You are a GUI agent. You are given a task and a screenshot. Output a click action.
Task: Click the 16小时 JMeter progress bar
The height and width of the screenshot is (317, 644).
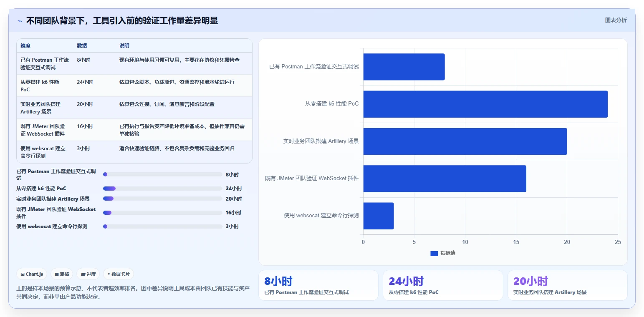tap(163, 213)
